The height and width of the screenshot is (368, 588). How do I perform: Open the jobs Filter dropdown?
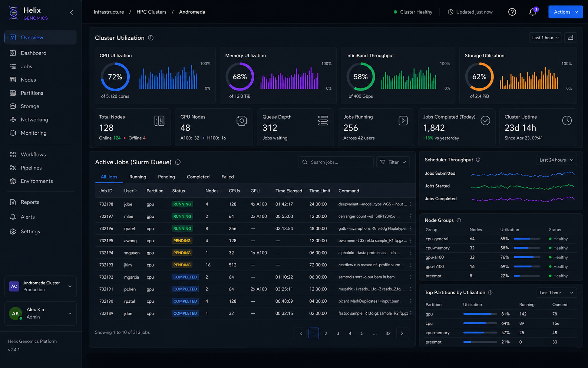point(393,162)
